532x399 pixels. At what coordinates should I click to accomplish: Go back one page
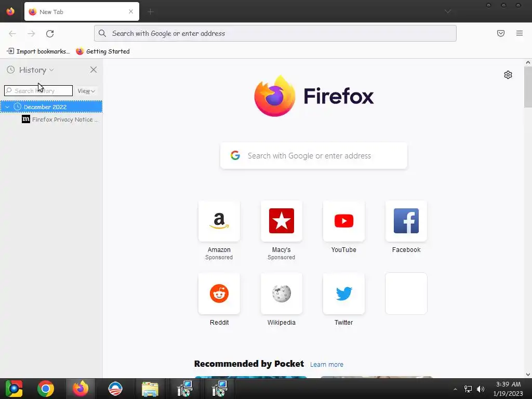pyautogui.click(x=12, y=33)
